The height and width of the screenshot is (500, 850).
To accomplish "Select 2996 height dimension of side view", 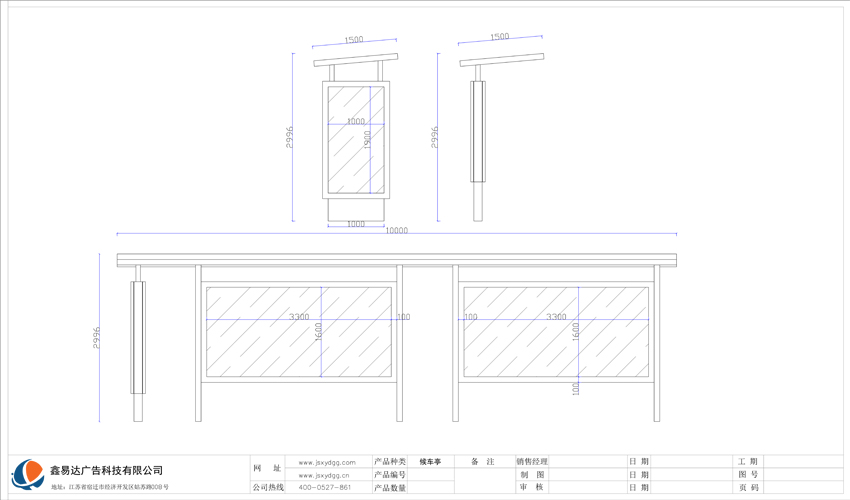I will pyautogui.click(x=434, y=137).
